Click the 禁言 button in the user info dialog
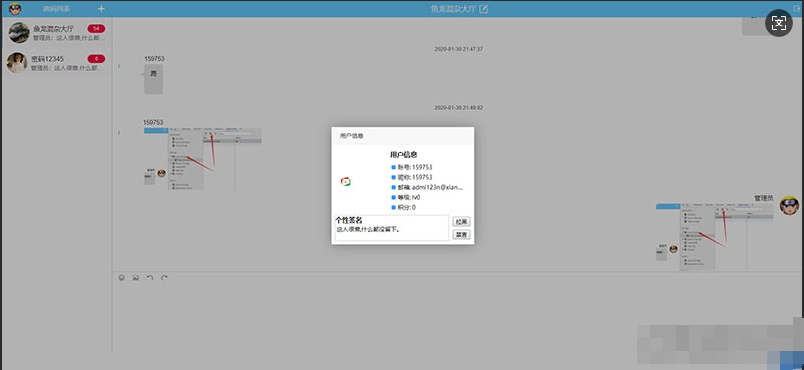 461,235
